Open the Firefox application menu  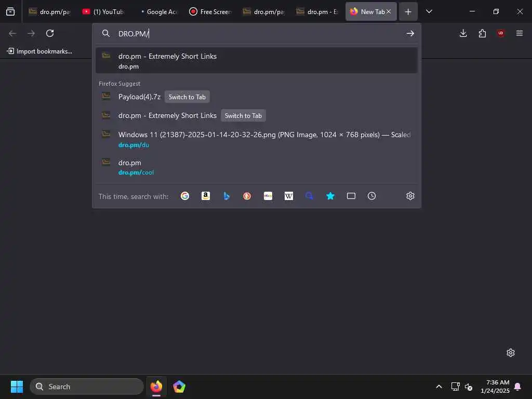click(x=520, y=33)
